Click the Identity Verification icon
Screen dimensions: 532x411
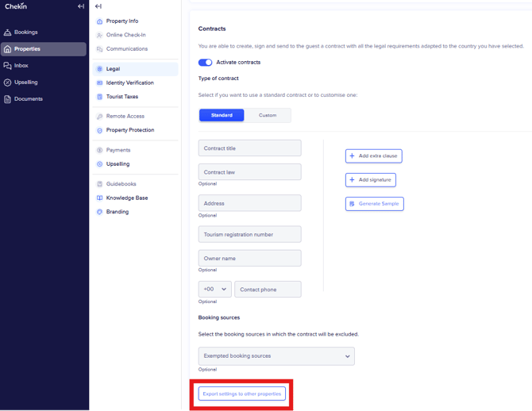[x=99, y=83]
